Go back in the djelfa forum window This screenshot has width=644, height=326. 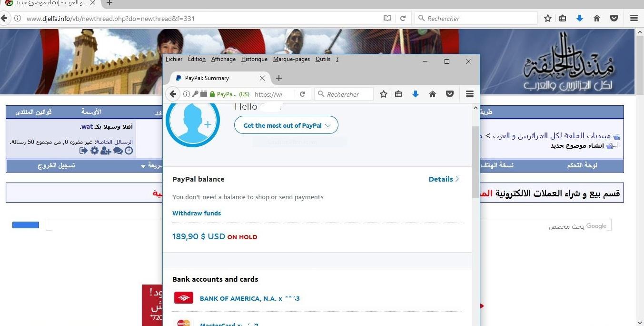(x=4, y=18)
